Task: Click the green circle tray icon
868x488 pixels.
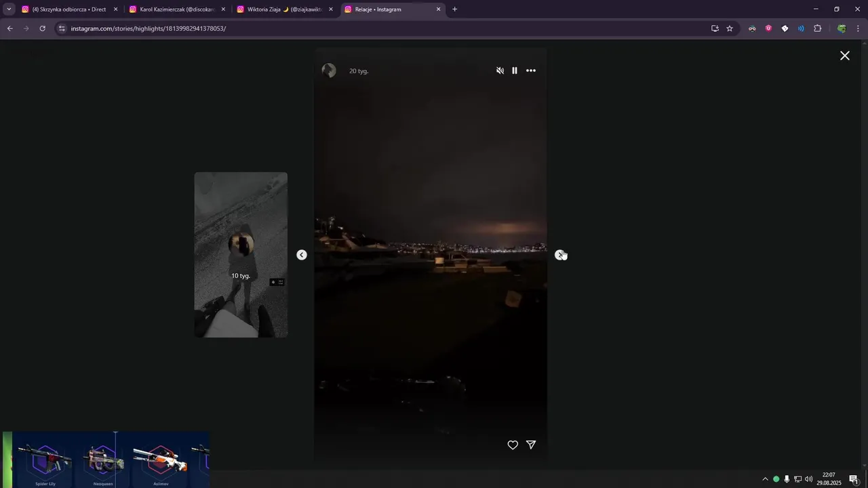Action: pos(776,479)
